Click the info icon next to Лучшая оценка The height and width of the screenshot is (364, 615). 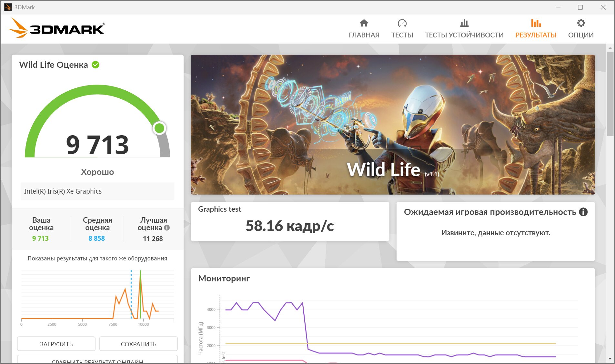pos(167,228)
